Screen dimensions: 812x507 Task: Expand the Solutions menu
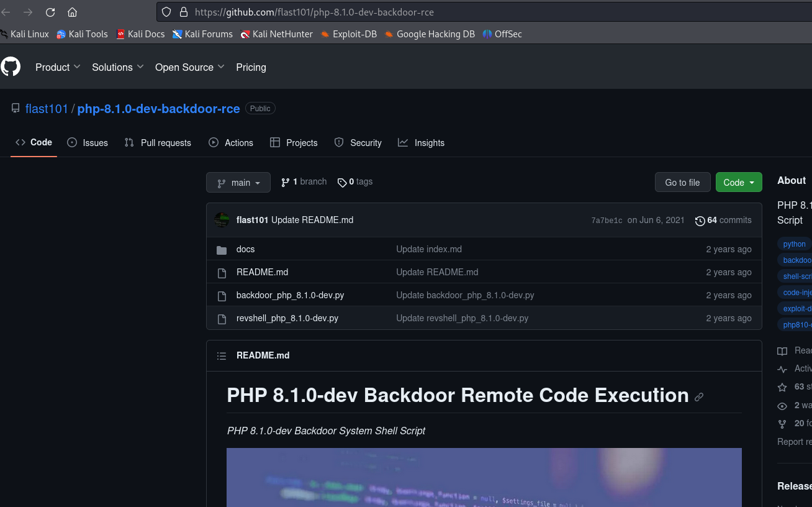coord(118,67)
